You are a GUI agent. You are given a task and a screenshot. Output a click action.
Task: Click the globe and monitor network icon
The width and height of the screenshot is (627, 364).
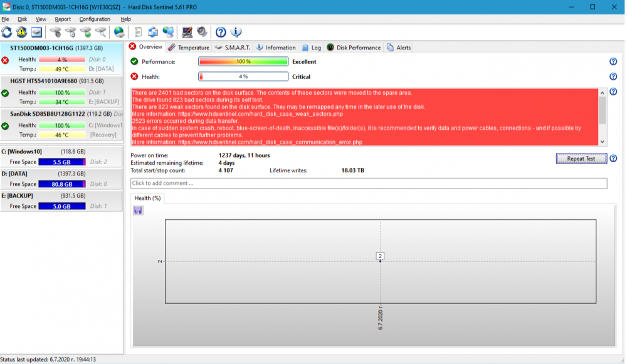point(168,32)
